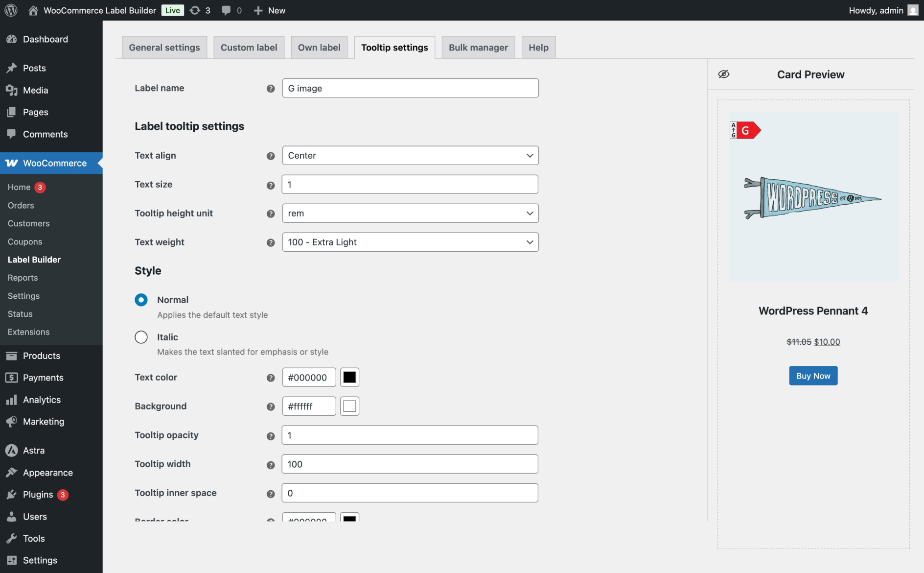The image size is (924, 573).
Task: Click the updates refresh icon in the admin bar
Action: 195,10
